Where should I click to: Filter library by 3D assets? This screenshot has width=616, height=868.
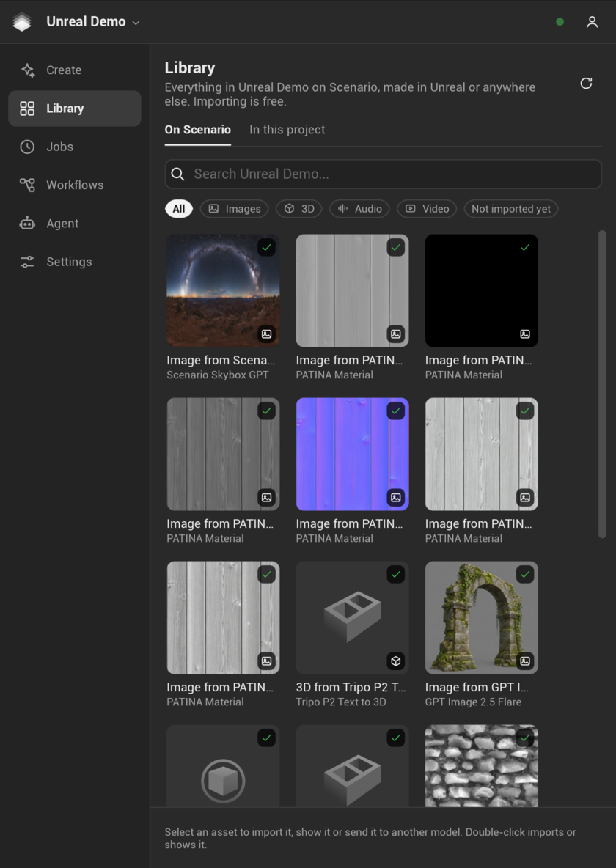299,209
